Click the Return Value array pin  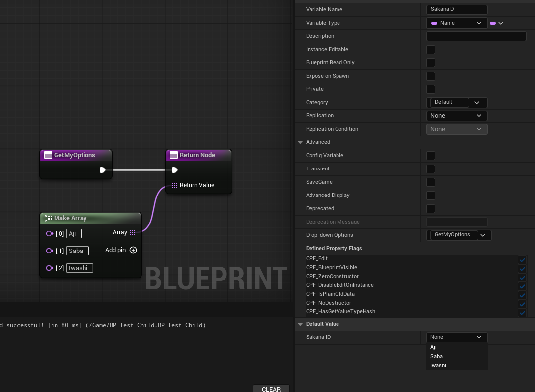(x=174, y=185)
